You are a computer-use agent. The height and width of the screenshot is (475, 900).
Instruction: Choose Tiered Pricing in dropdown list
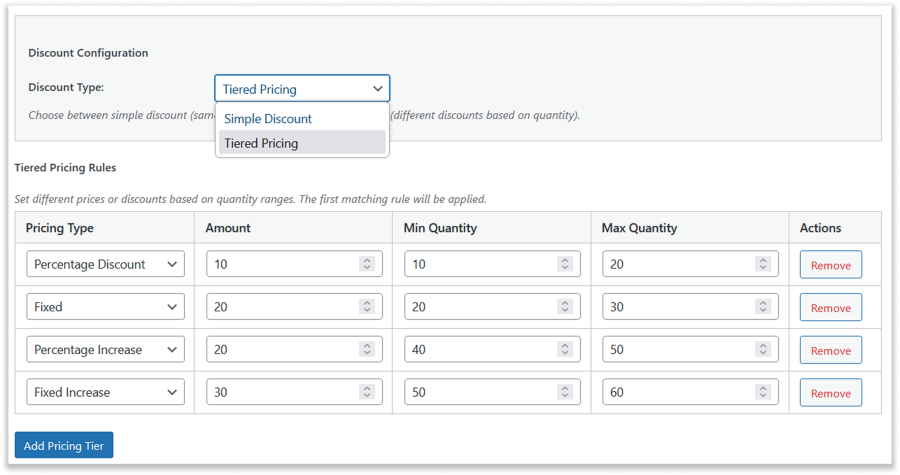point(302,143)
